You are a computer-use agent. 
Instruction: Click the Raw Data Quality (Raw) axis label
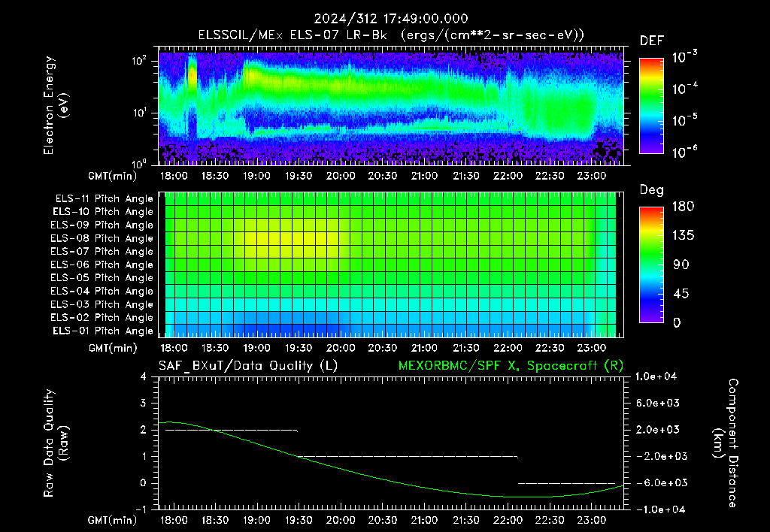click(x=56, y=443)
